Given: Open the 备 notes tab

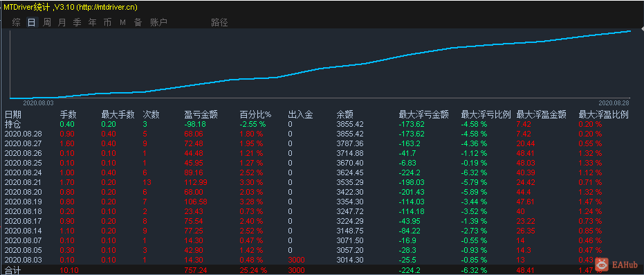Looking at the screenshot, I should 138,23.
